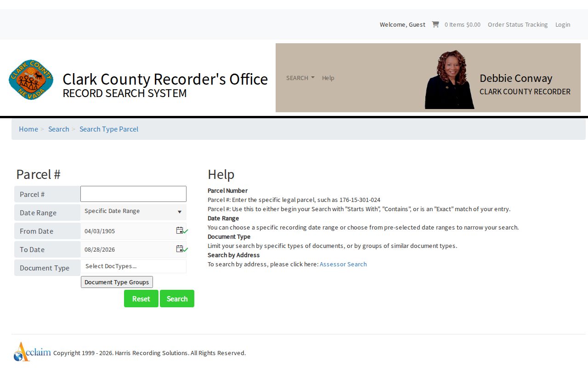Open Order Status Tracking
The width and height of the screenshot is (588, 368).
pyautogui.click(x=518, y=24)
